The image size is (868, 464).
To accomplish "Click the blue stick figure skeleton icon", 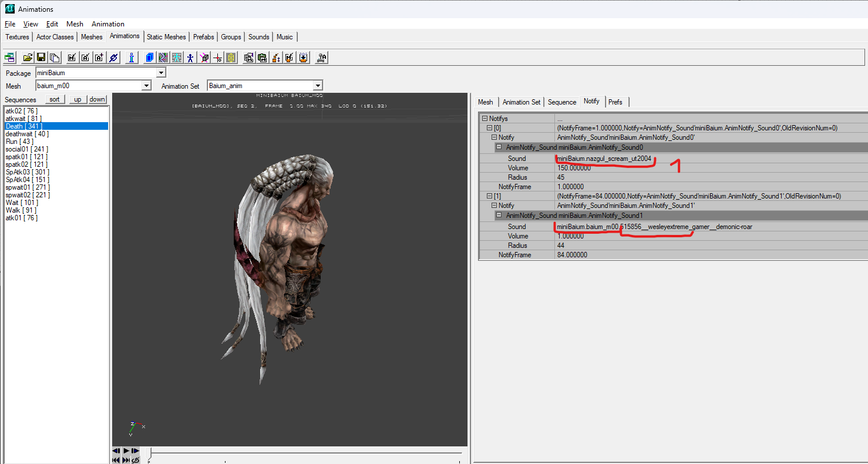I will coord(190,58).
